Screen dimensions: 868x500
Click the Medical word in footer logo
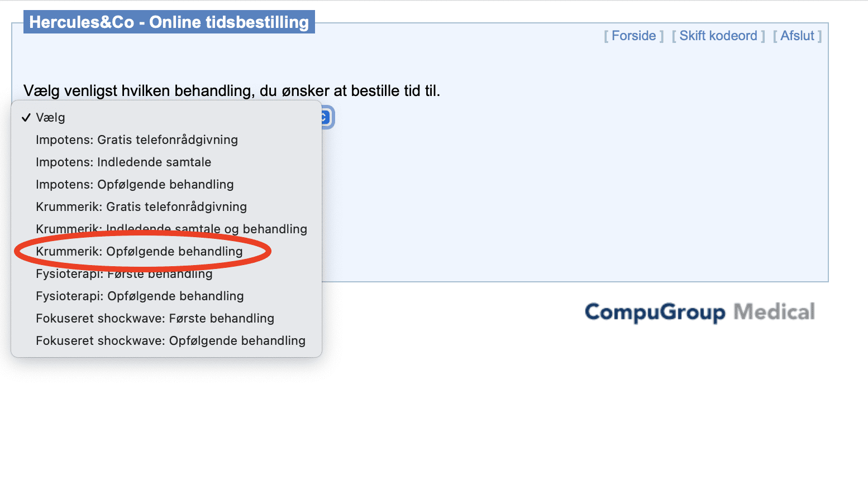pos(774,311)
